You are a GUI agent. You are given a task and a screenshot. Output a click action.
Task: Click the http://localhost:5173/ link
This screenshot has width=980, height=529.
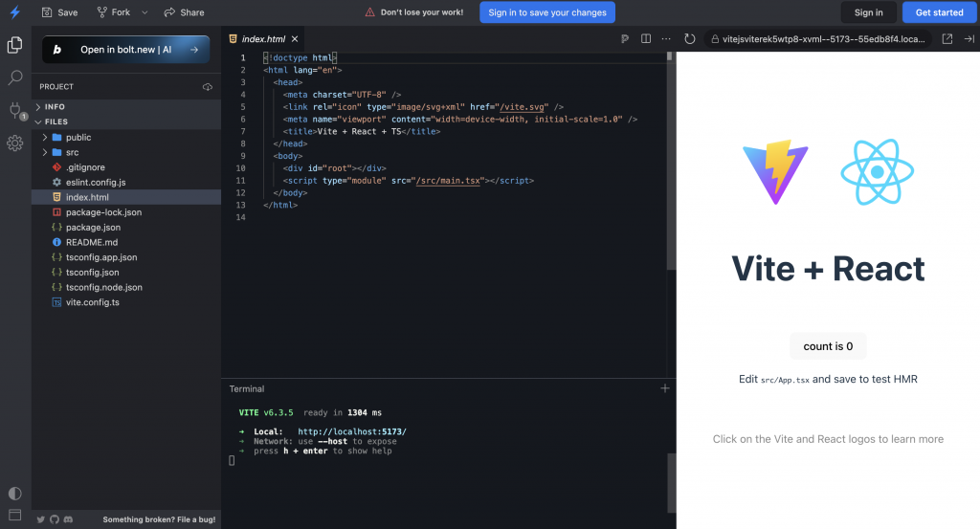point(352,431)
